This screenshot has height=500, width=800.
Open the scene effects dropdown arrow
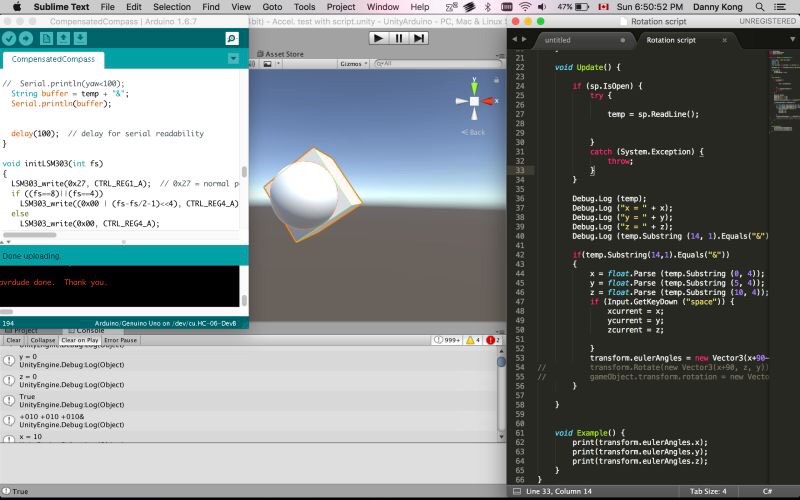click(x=278, y=64)
